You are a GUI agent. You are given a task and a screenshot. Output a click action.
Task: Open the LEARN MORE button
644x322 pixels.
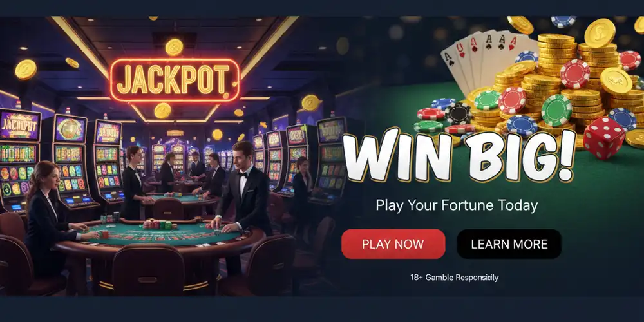509,244
